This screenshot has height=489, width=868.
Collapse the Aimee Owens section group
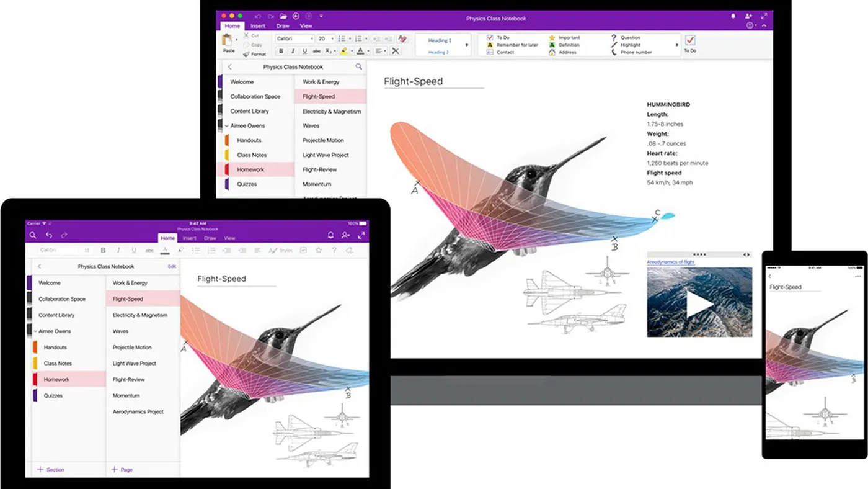227,125
